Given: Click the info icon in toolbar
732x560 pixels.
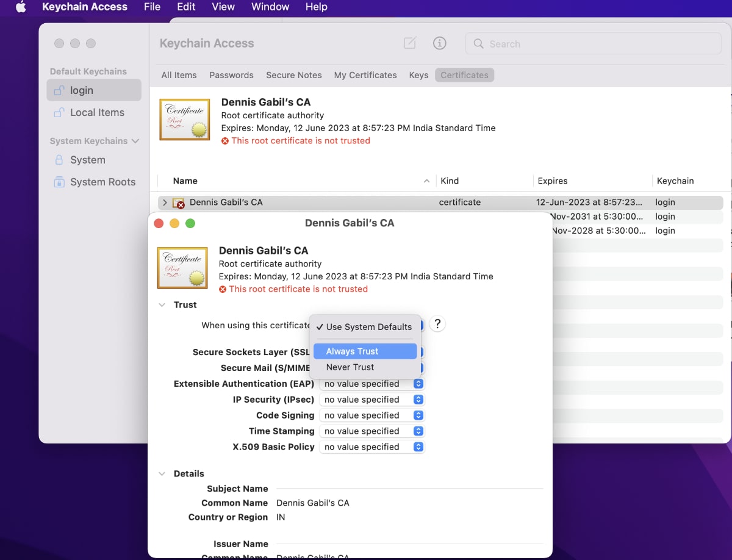Looking at the screenshot, I should point(439,43).
